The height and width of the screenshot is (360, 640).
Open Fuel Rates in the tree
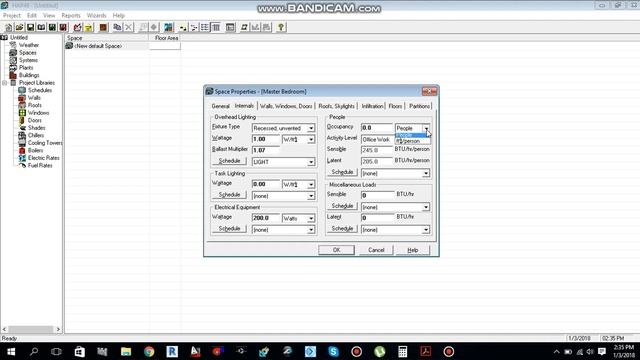[40, 165]
